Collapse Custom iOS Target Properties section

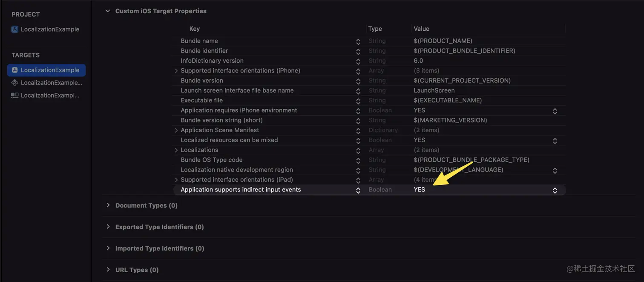coord(108,11)
